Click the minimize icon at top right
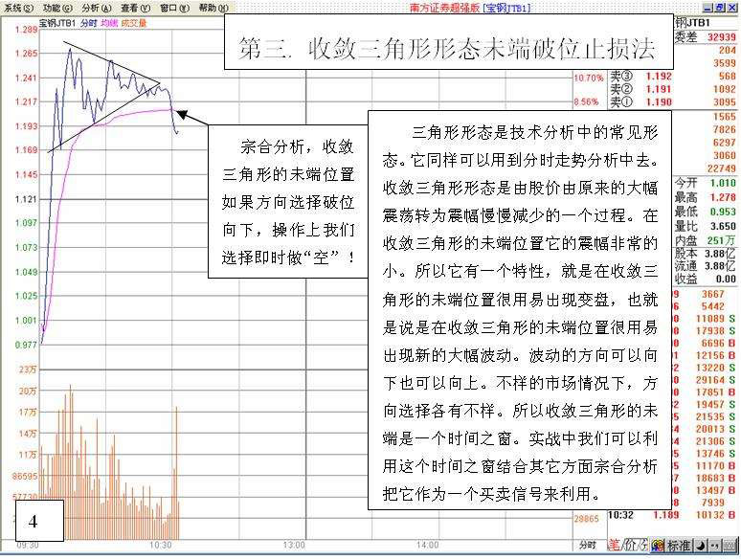The height and width of the screenshot is (560, 741). tap(706, 8)
